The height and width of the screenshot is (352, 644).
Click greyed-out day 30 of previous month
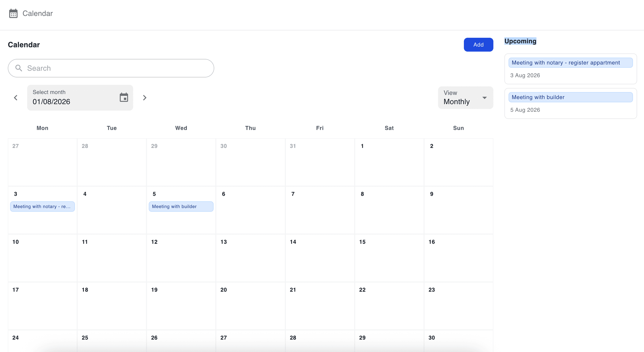click(x=250, y=162)
